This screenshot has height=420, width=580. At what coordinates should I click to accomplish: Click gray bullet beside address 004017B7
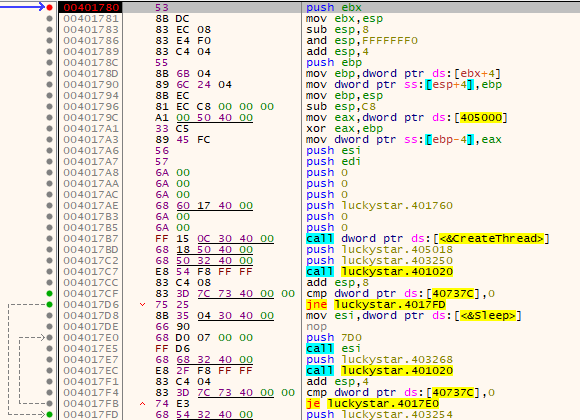click(50, 239)
